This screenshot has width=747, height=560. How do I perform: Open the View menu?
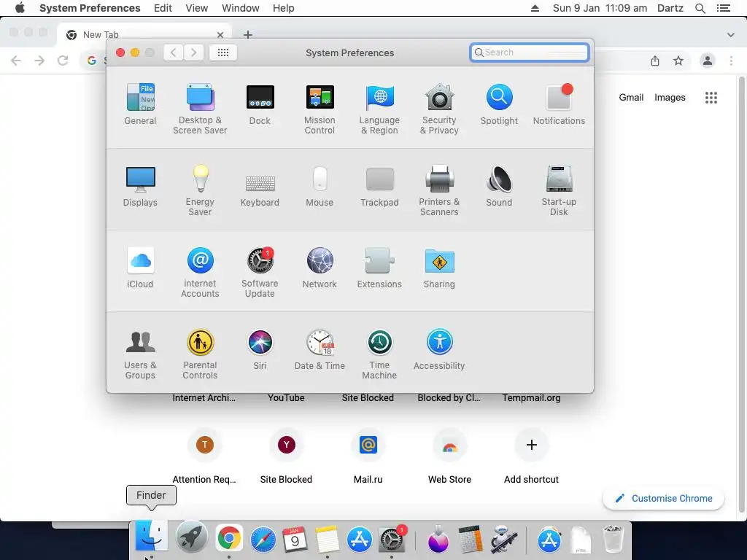click(x=197, y=8)
